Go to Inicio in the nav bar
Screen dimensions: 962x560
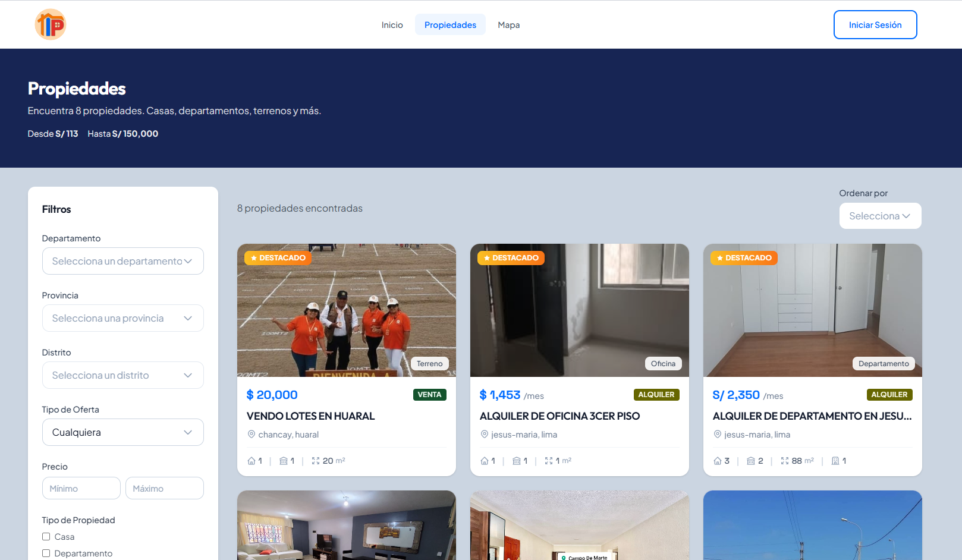click(x=392, y=25)
